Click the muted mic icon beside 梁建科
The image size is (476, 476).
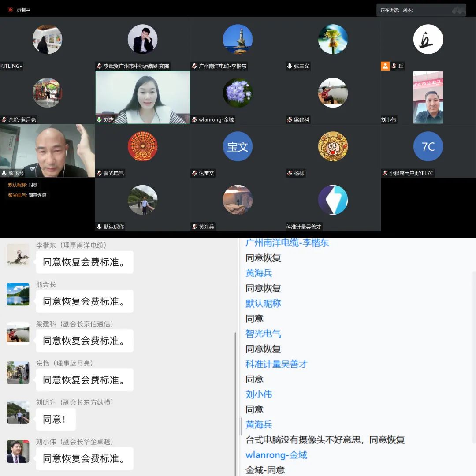(x=290, y=119)
